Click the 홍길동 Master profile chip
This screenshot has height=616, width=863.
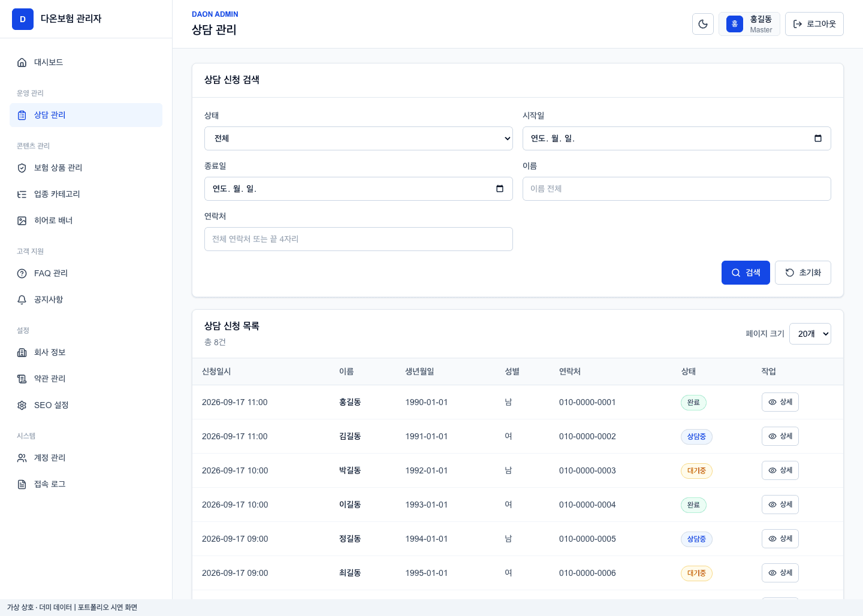pos(749,24)
